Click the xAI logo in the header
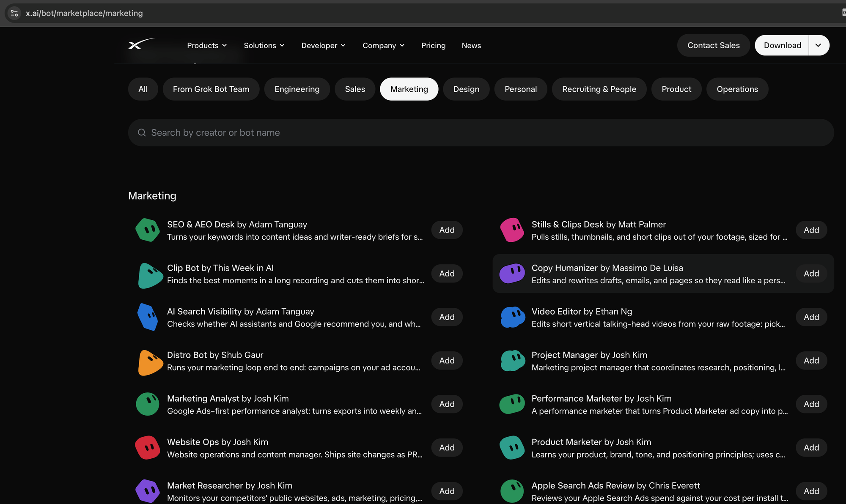This screenshot has width=846, height=504. (x=142, y=44)
